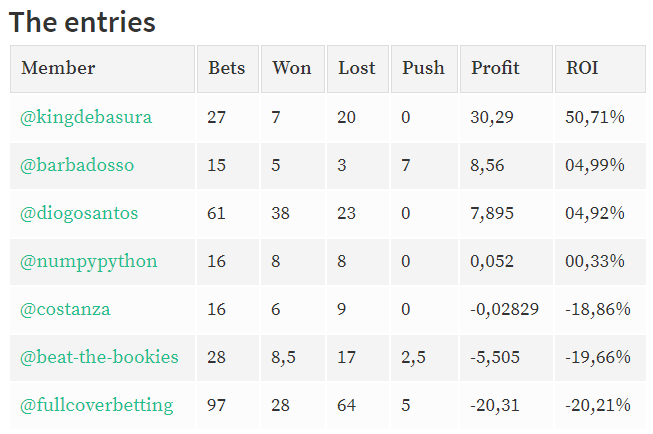This screenshot has width=653, height=434.
Task: Visit the @fullcoverbetting profile link
Action: (x=97, y=405)
